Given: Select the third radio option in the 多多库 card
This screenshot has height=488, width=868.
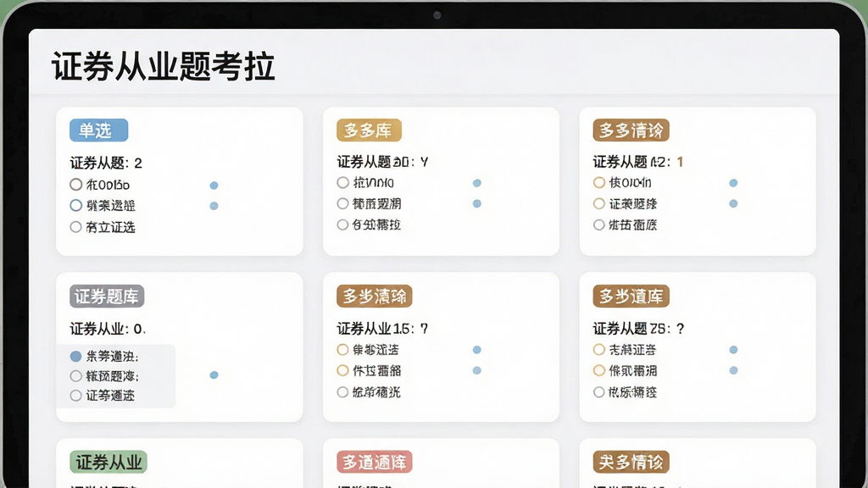Looking at the screenshot, I should click(x=342, y=225).
